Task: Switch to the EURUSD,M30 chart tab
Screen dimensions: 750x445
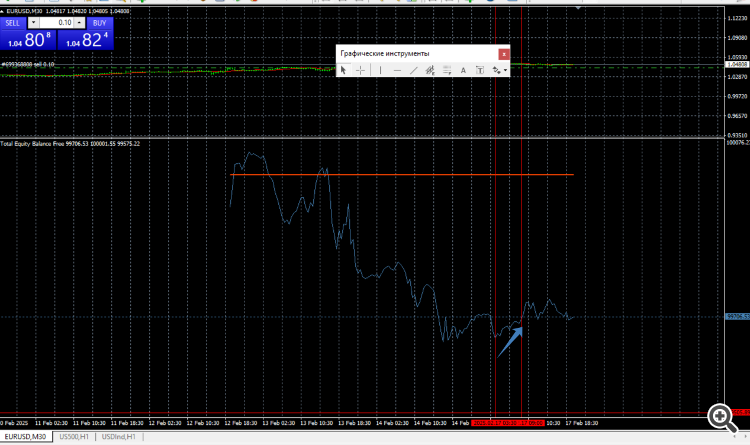Action: click(25, 436)
